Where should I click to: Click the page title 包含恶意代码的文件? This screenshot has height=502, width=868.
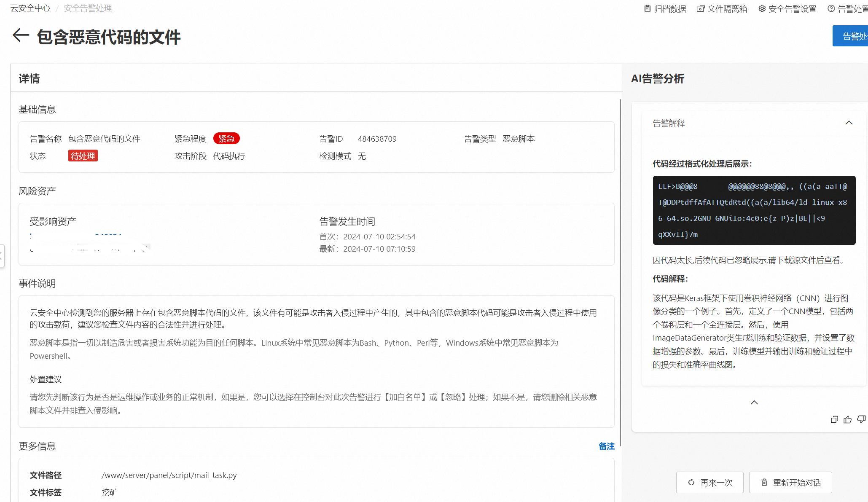point(109,37)
